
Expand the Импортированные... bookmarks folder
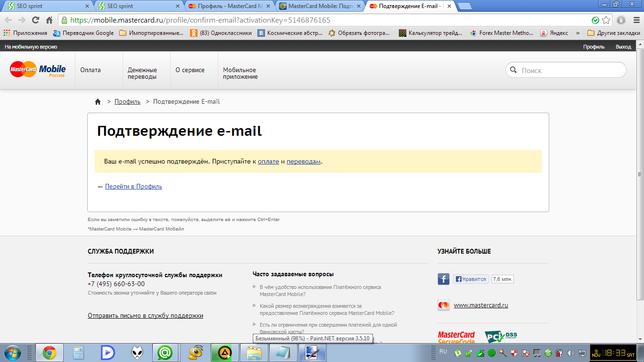(x=151, y=33)
